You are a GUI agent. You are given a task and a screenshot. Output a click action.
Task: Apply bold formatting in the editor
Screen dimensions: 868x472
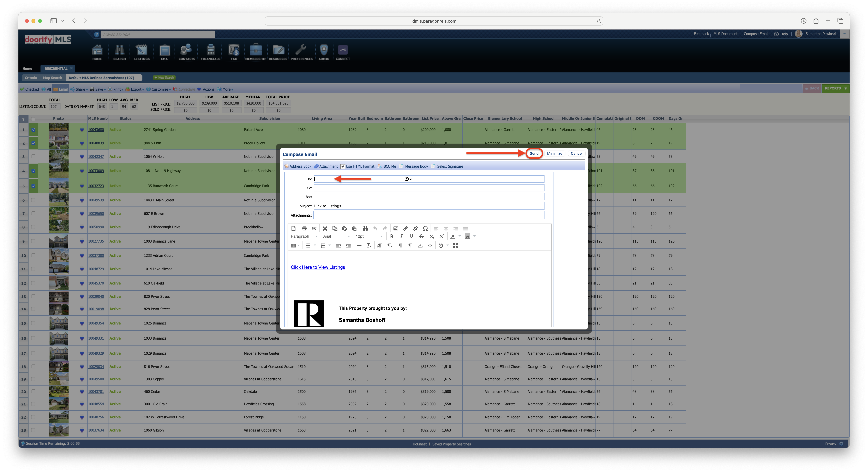click(392, 236)
